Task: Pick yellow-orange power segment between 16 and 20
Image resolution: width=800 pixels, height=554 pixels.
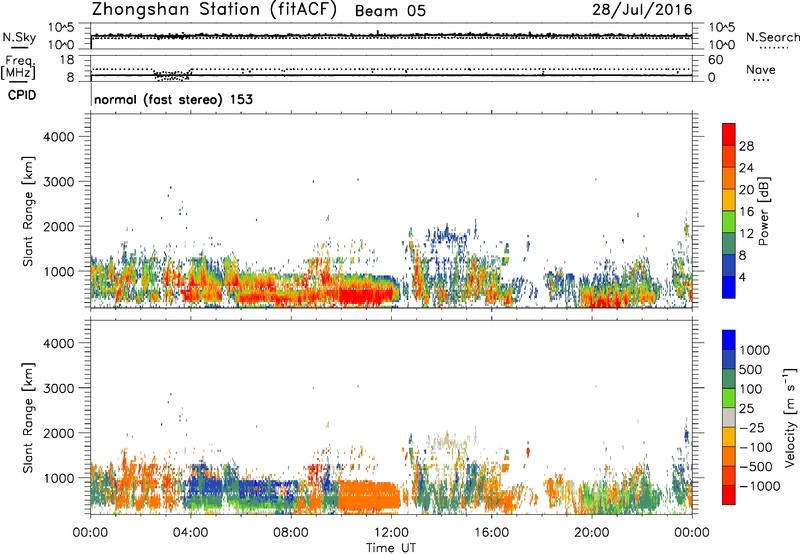Action: pos(729,200)
